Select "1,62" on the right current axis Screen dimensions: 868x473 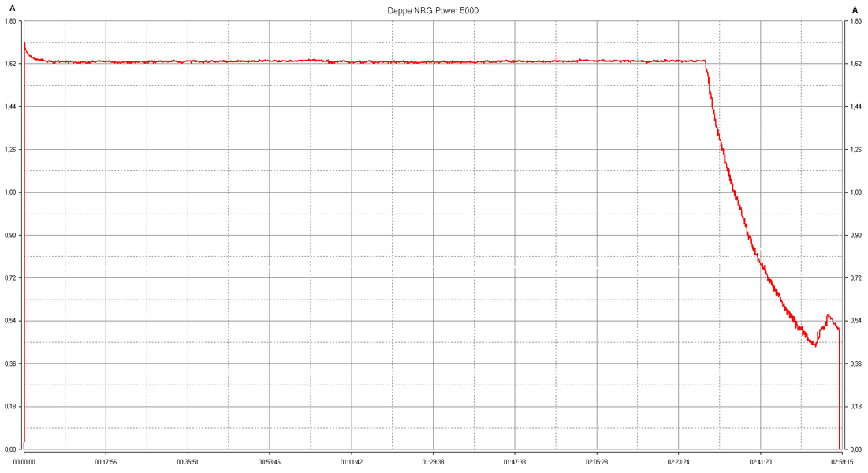pos(856,64)
